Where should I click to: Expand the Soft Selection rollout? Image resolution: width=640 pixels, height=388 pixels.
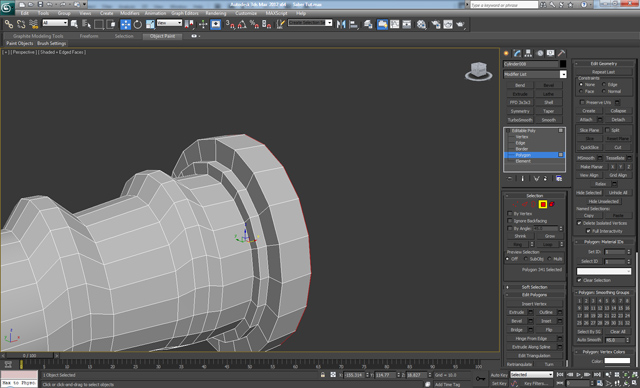[534, 287]
